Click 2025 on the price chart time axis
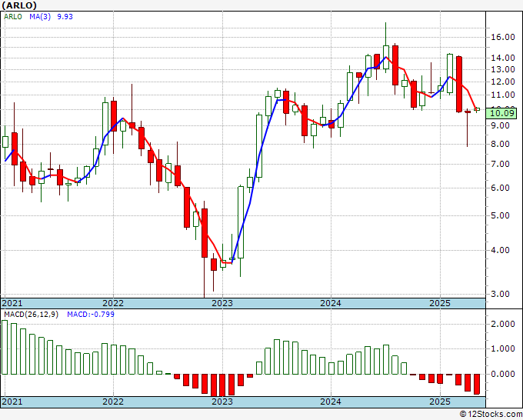Image resolution: width=523 pixels, height=420 pixels. pyautogui.click(x=440, y=303)
